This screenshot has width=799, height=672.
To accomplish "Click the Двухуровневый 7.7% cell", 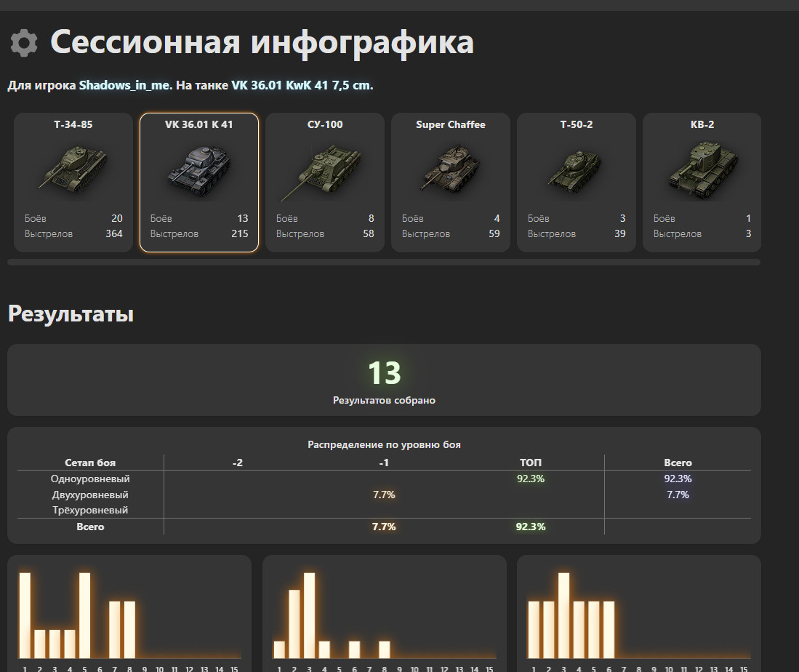I will point(384,495).
